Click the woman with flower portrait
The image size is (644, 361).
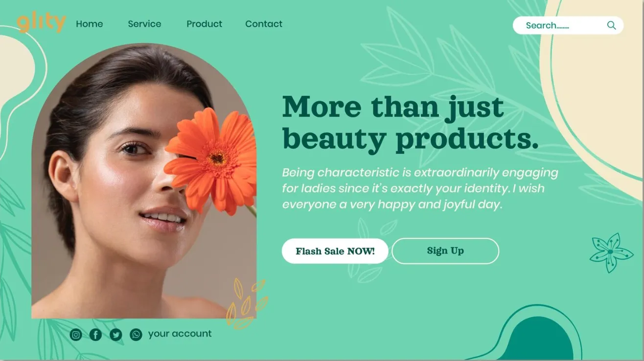[x=144, y=181]
